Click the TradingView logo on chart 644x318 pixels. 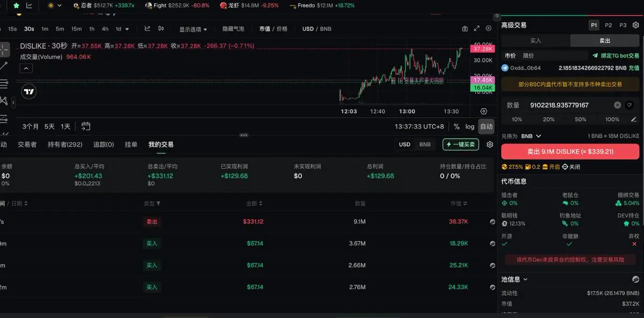click(x=30, y=92)
